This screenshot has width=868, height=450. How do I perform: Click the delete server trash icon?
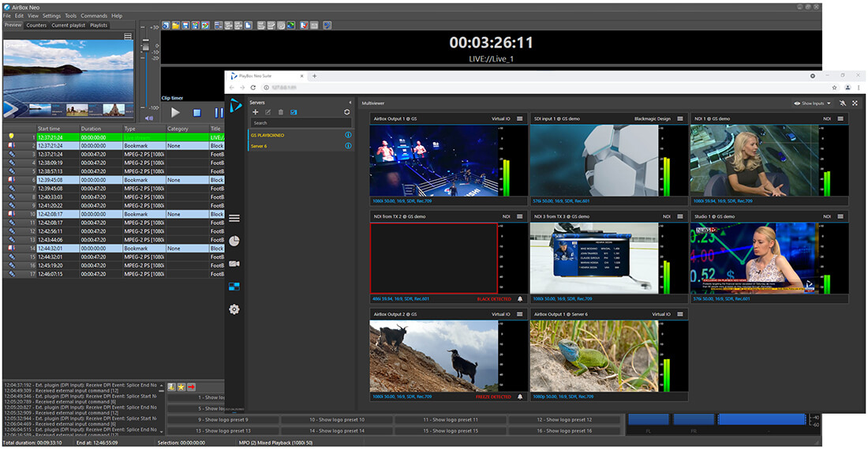click(281, 112)
